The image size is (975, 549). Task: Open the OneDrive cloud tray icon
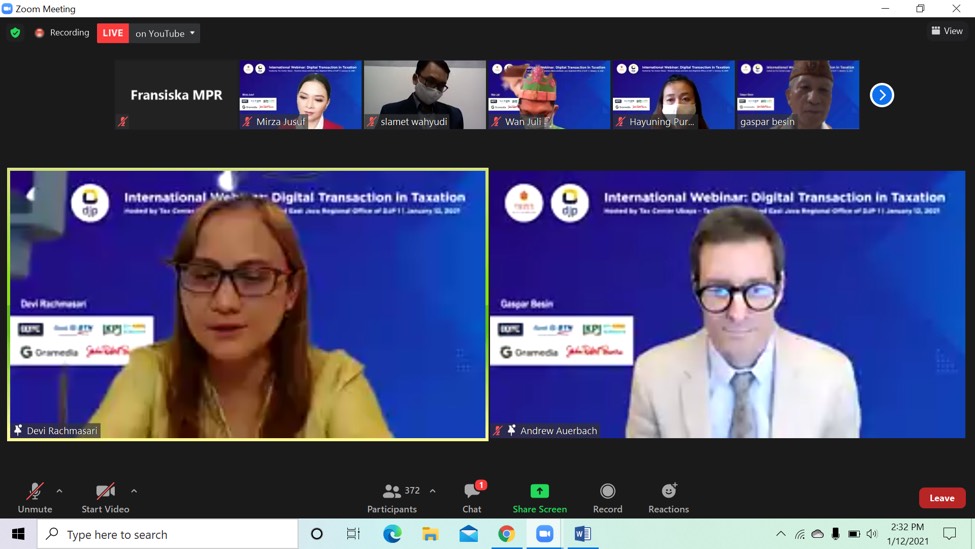[x=818, y=534]
